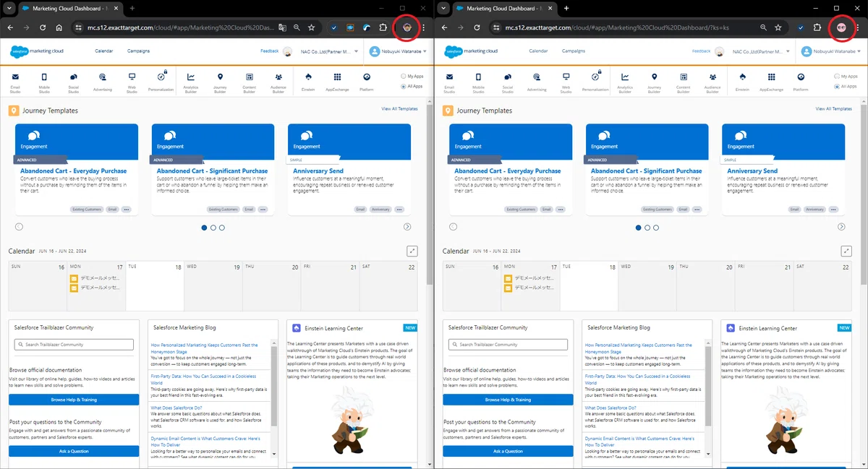
Task: Open Audience Builder in the right window
Action: click(712, 82)
